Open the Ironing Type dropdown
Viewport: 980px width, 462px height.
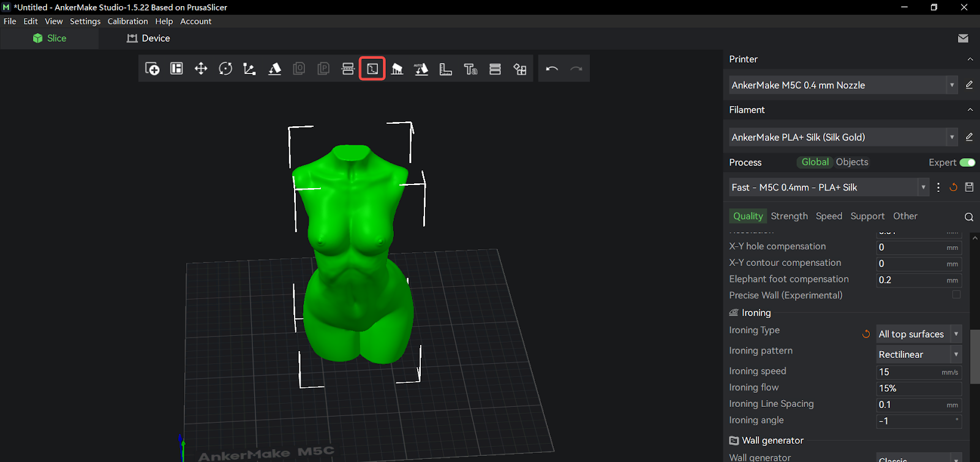coord(919,334)
